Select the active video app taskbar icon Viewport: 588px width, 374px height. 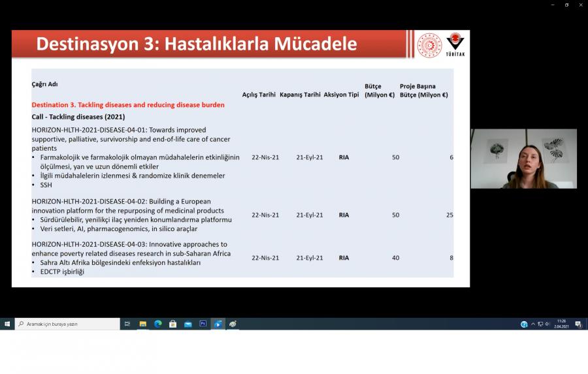[x=218, y=324]
